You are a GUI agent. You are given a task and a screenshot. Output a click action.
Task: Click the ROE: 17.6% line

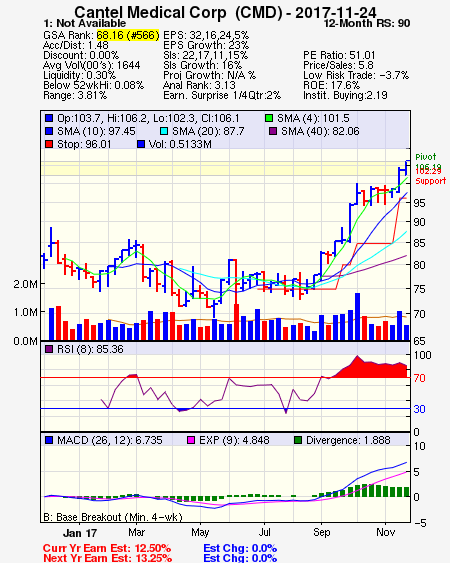click(331, 85)
